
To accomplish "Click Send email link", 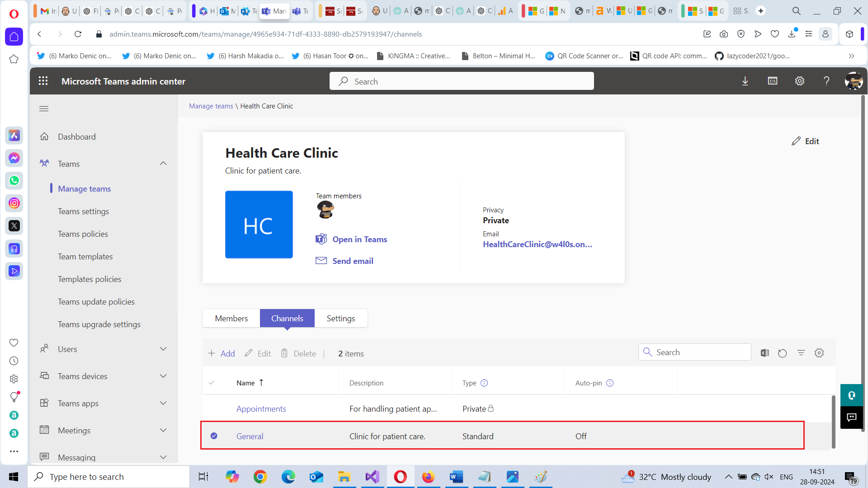I will click(344, 261).
